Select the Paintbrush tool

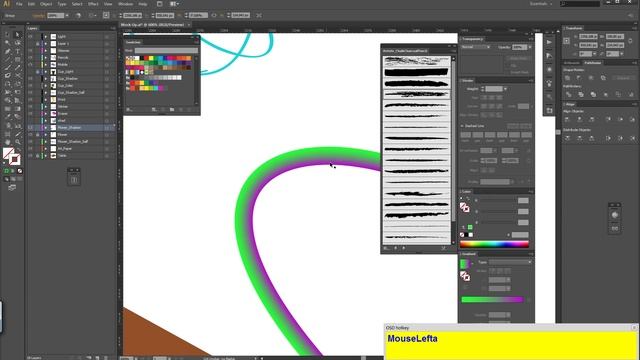point(7,68)
